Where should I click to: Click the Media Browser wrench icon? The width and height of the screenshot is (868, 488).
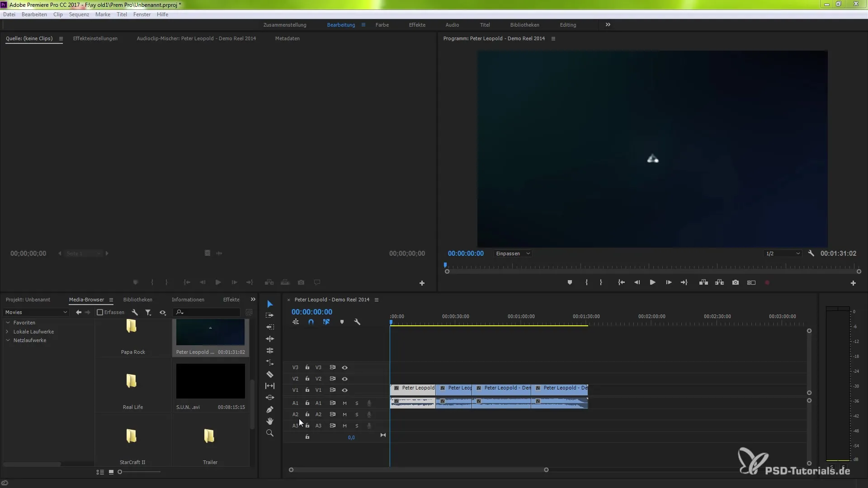135,312
